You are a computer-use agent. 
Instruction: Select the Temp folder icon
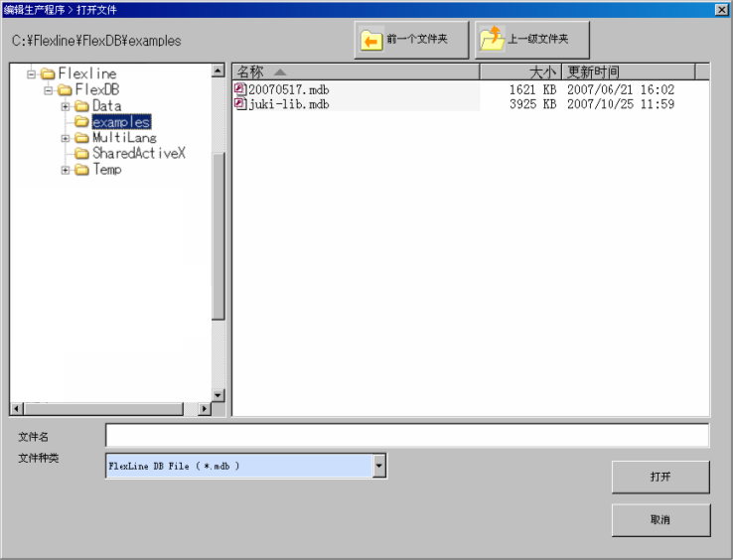(x=81, y=170)
